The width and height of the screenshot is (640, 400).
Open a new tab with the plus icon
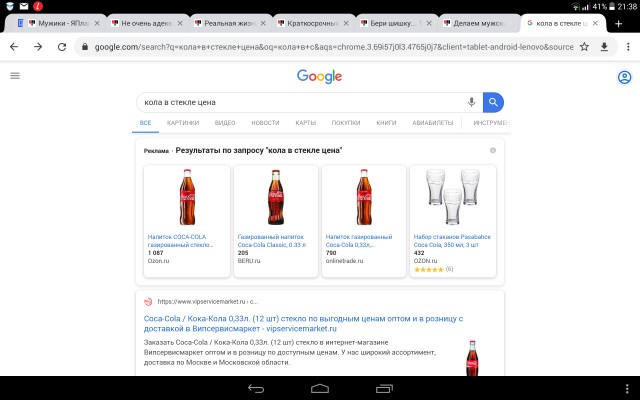click(x=618, y=24)
